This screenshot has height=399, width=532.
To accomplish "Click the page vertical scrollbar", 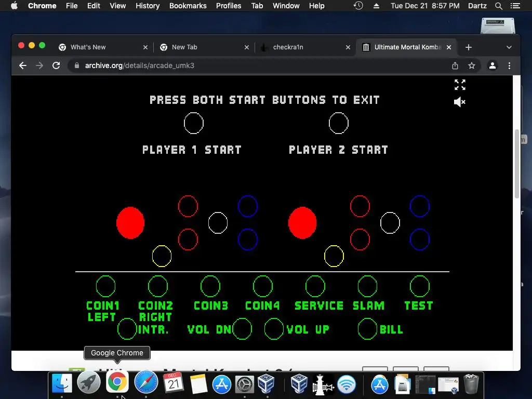I will 517,164.
